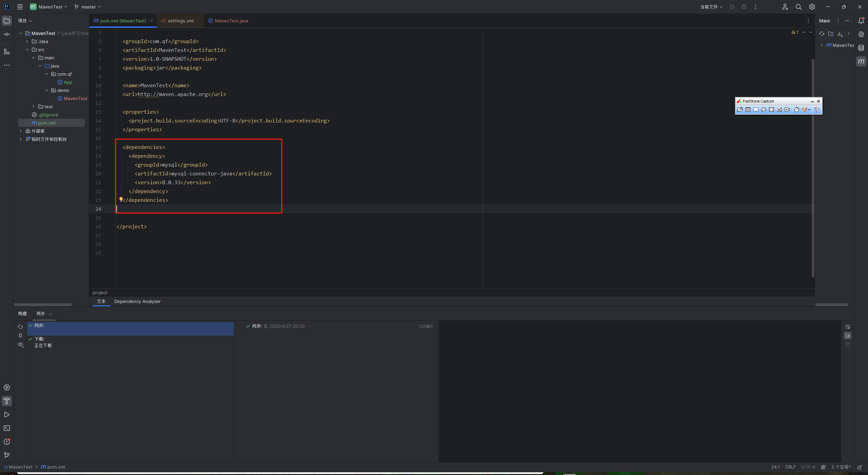The image size is (868, 475).
Task: Collapse the src folder in project tree
Action: pos(27,49)
